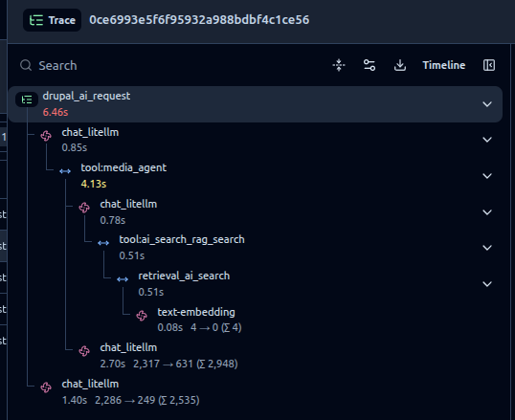Collapse the chat_litellm 0.85s chevron
Viewport: 515px width, 420px height.
(x=487, y=140)
